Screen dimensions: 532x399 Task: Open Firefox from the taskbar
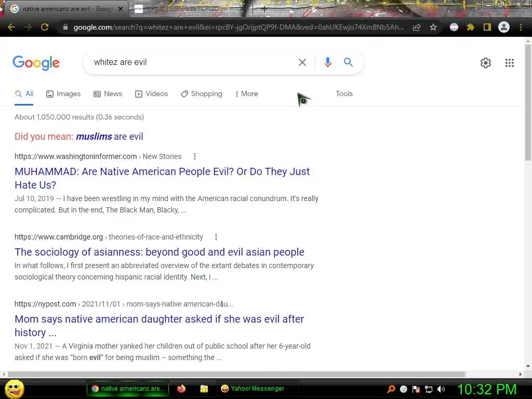tap(181, 389)
